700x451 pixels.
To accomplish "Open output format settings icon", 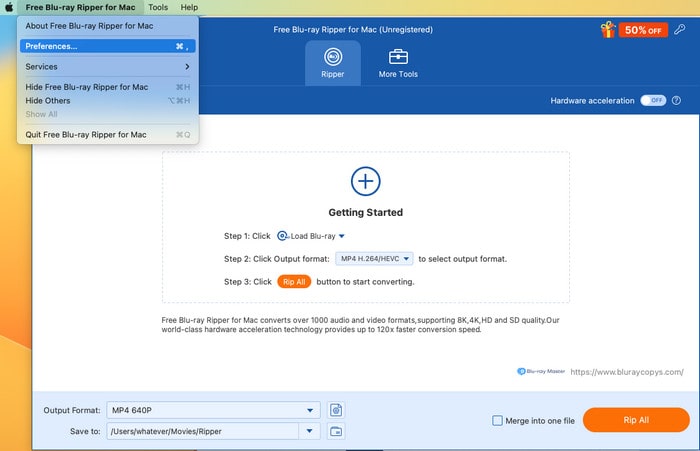I will click(336, 410).
